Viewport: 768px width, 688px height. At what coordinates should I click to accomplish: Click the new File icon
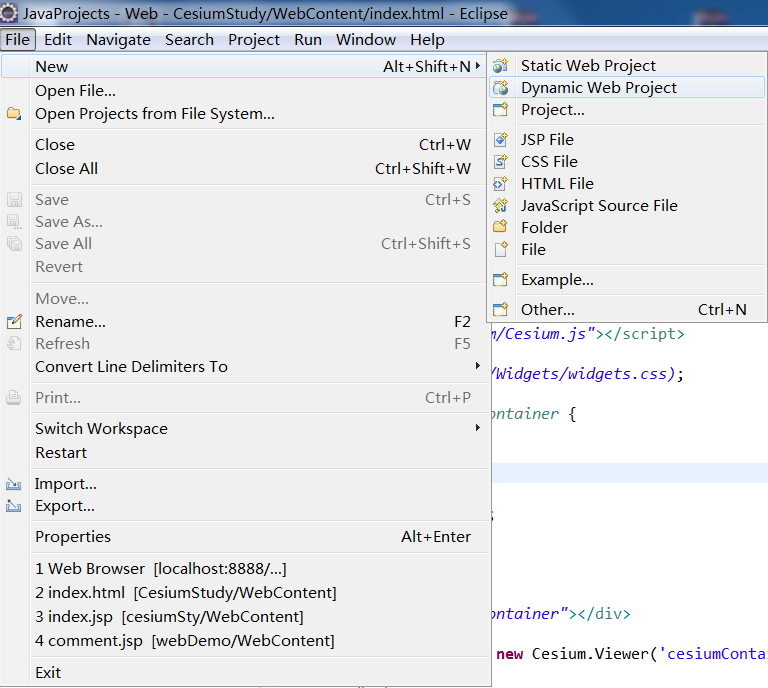click(x=500, y=250)
